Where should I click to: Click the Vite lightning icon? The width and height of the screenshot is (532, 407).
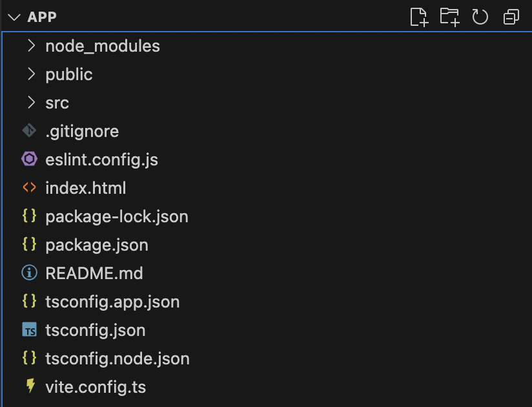coord(29,386)
